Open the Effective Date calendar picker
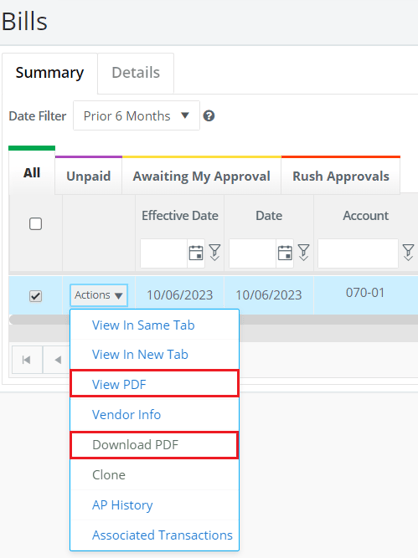Screen dimensions: 418x558 196,253
